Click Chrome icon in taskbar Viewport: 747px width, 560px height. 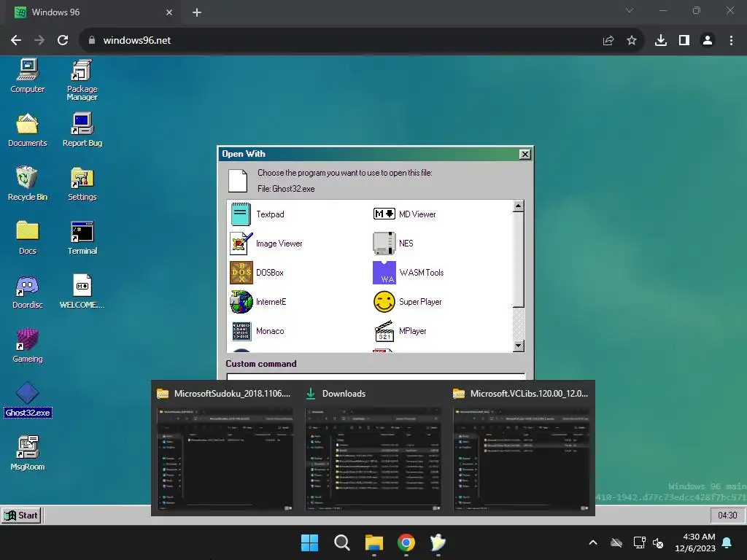click(x=406, y=542)
